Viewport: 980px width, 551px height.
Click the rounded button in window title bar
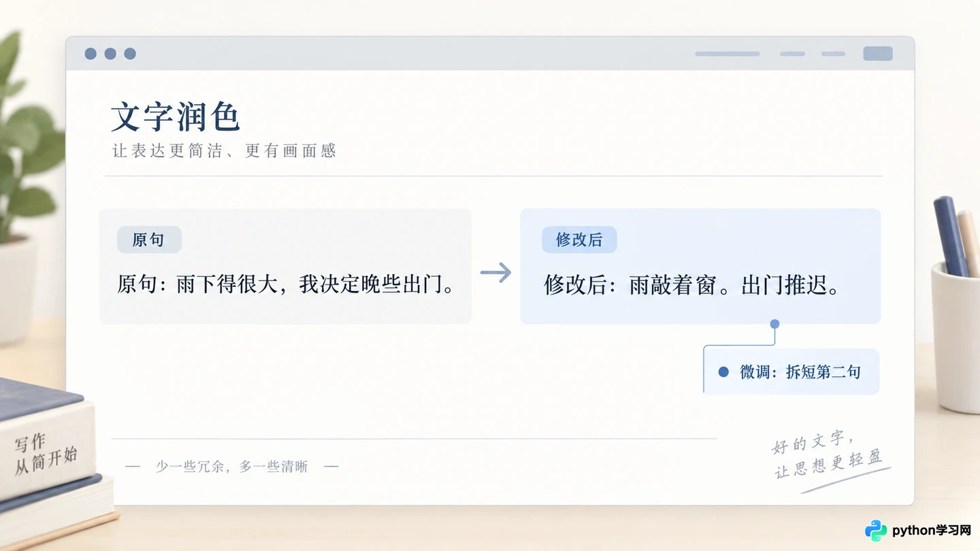pos(878,54)
